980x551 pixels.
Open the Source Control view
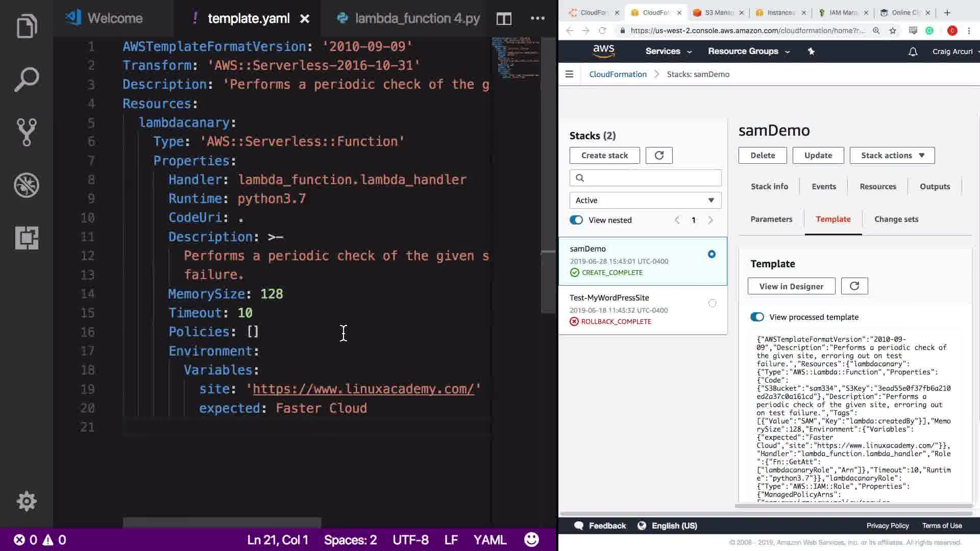tap(27, 132)
